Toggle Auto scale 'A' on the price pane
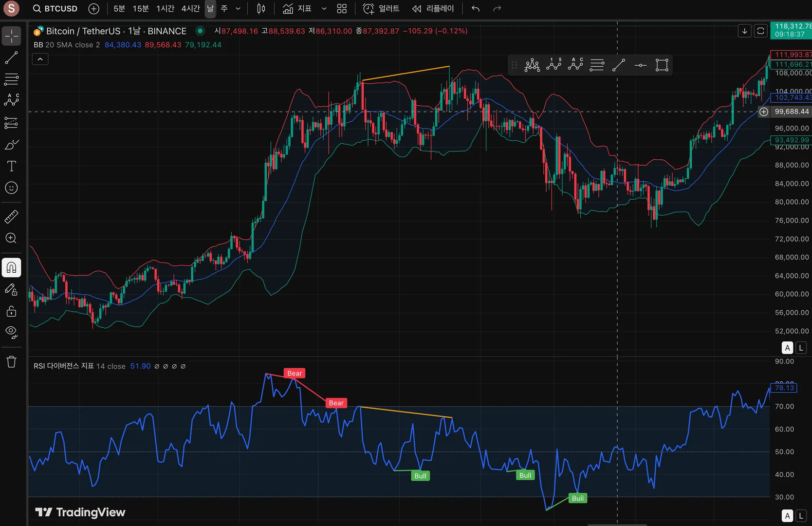The image size is (812, 526). [x=787, y=348]
